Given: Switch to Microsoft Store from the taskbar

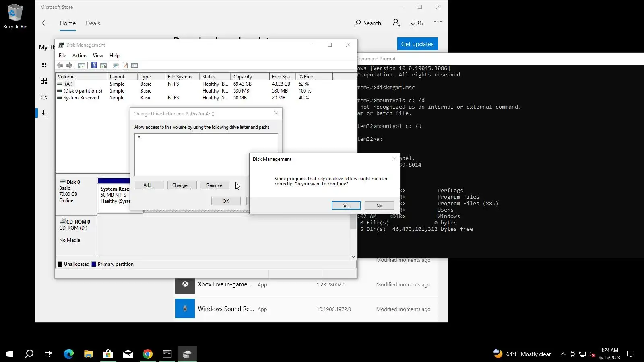Looking at the screenshot, I should tap(108, 354).
